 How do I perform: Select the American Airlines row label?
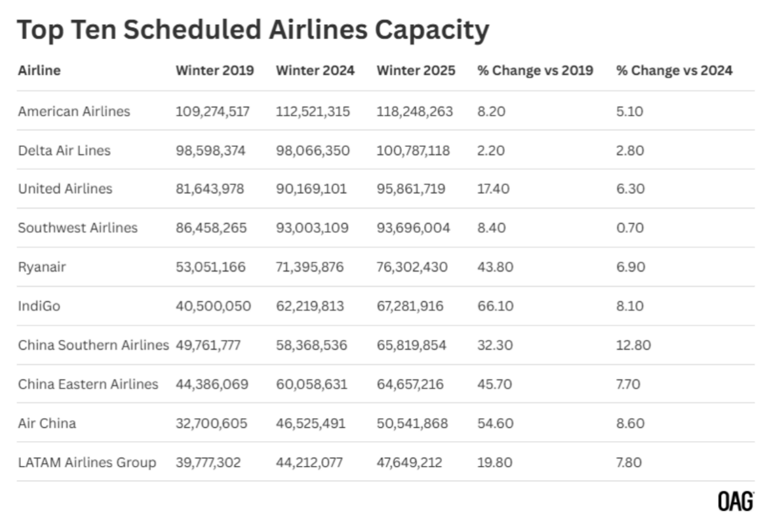point(74,111)
